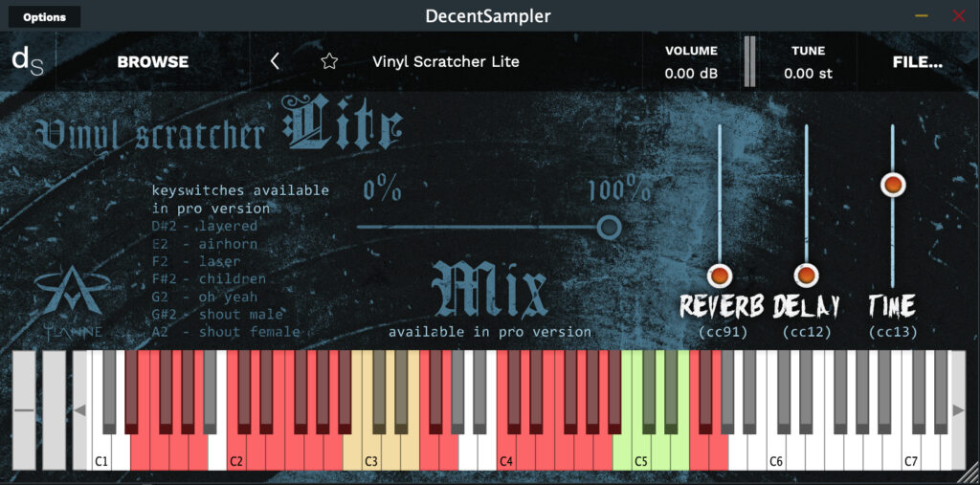
Task: Open the BROWSE preset browser
Action: (x=153, y=61)
